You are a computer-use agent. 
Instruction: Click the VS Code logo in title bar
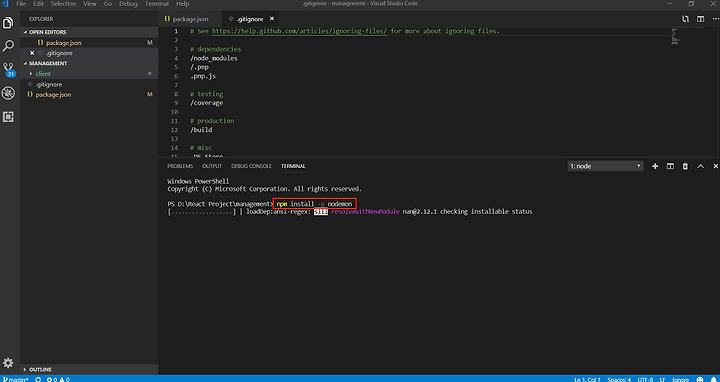point(5,4)
